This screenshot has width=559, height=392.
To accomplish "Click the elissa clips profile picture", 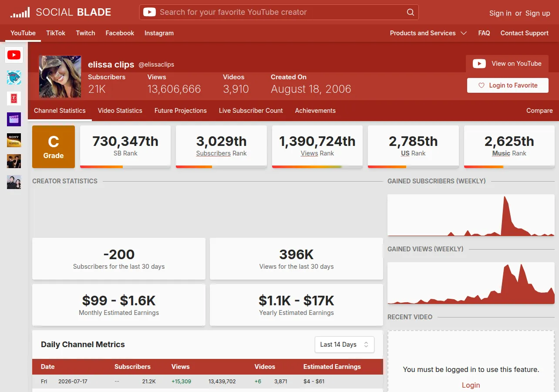I will click(x=60, y=77).
